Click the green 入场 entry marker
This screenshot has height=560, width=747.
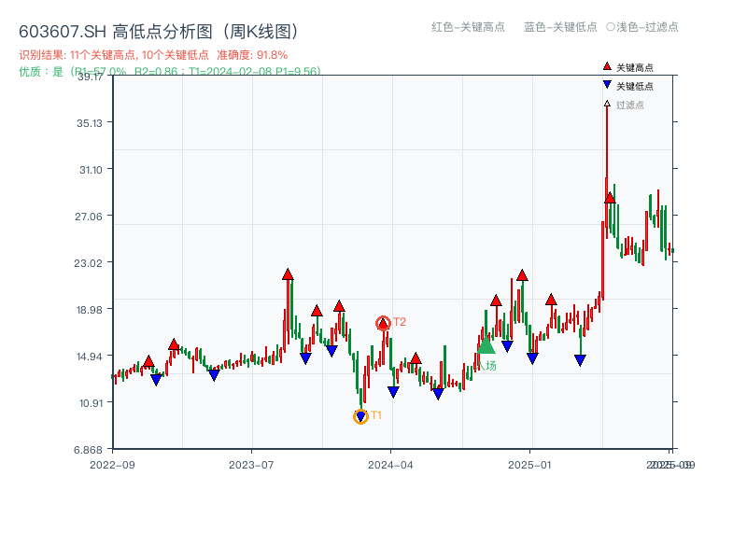coord(487,346)
